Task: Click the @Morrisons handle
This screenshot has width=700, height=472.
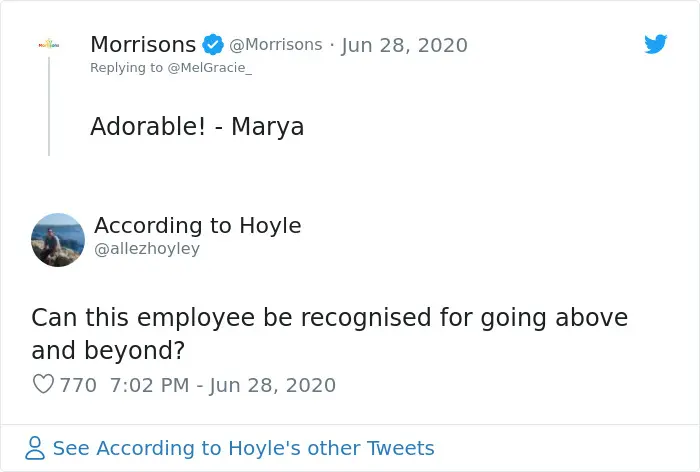Action: click(276, 45)
